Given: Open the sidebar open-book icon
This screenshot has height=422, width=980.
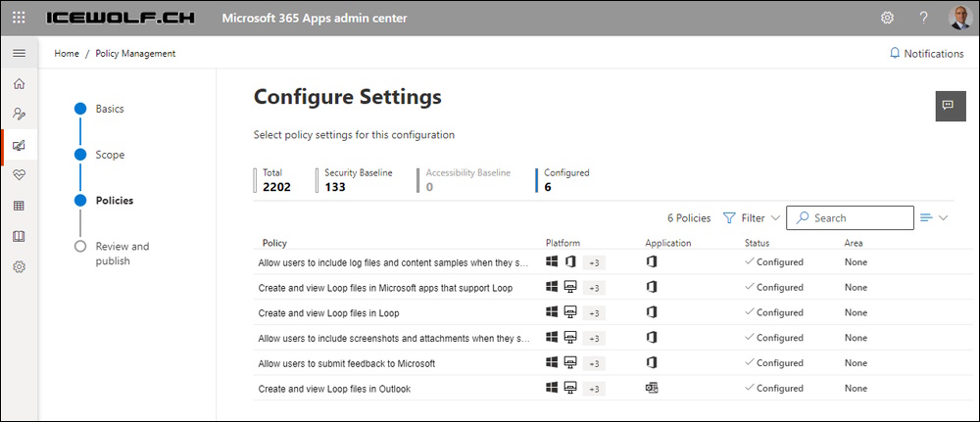Looking at the screenshot, I should (19, 237).
